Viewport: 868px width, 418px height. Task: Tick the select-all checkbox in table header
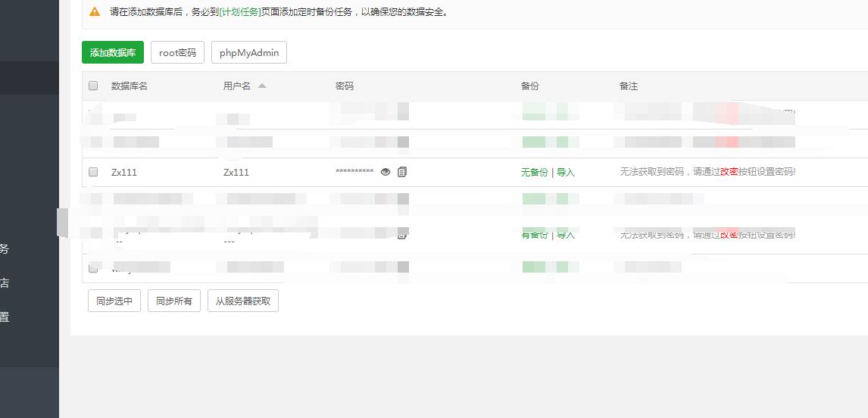(93, 86)
